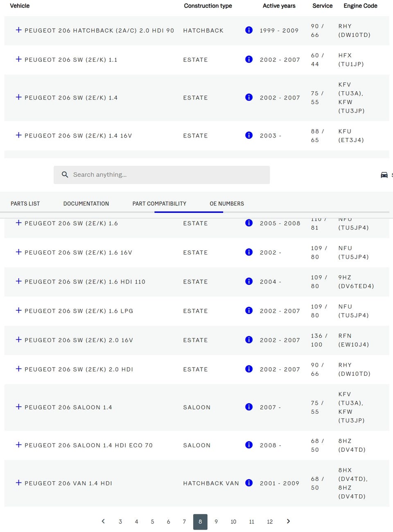Screen dimensions: 393x532
Task: Show info icon for 206 SW (2E/K) 1.4
Action: (249, 97)
